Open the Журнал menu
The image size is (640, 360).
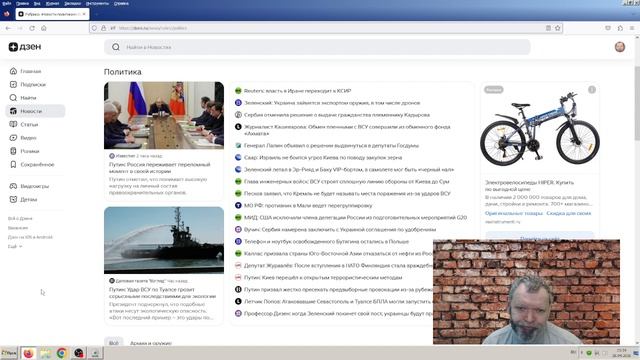click(52, 3)
